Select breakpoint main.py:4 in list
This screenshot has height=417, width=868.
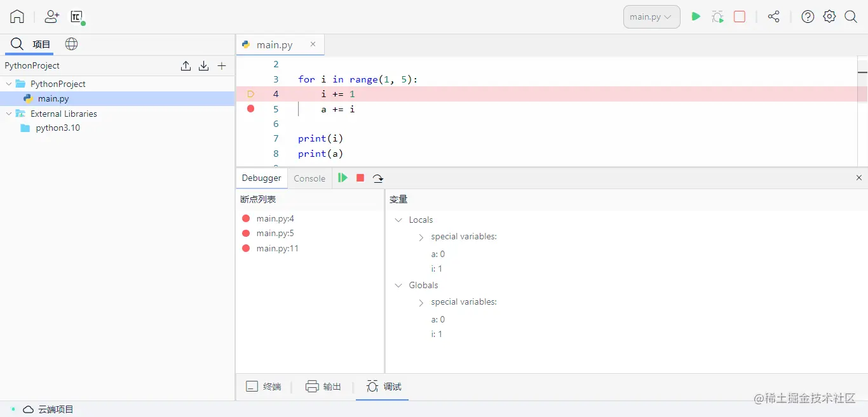click(275, 218)
